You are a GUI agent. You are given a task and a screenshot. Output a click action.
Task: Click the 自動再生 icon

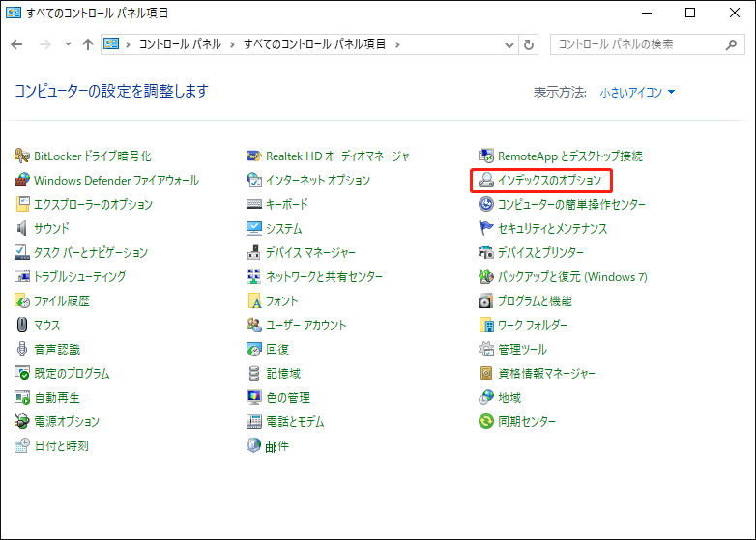21,397
